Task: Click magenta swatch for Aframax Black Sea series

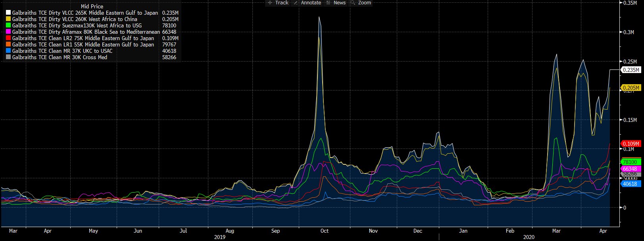Action: [x=8, y=32]
